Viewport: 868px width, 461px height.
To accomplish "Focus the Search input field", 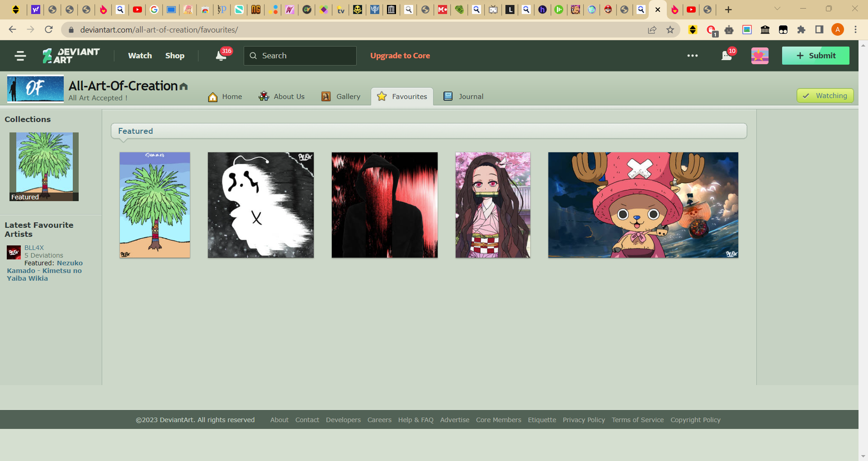I will 300,56.
